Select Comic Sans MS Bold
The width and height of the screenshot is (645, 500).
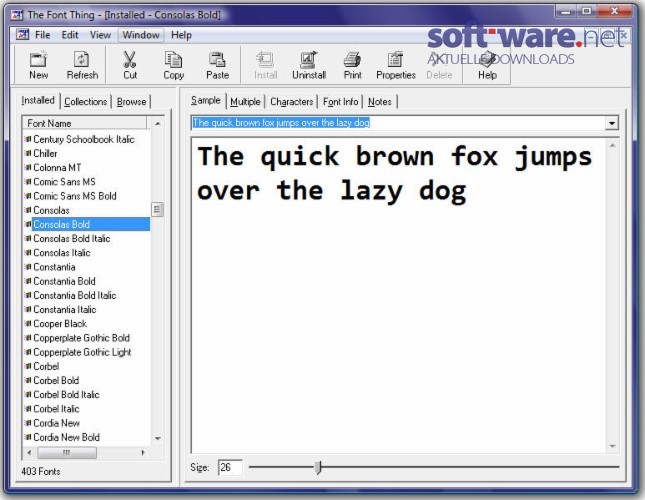[75, 196]
